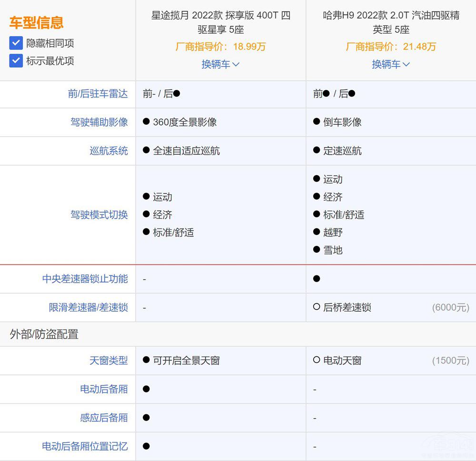Open the 中央差速器锁止功能 parameter link

point(85,279)
